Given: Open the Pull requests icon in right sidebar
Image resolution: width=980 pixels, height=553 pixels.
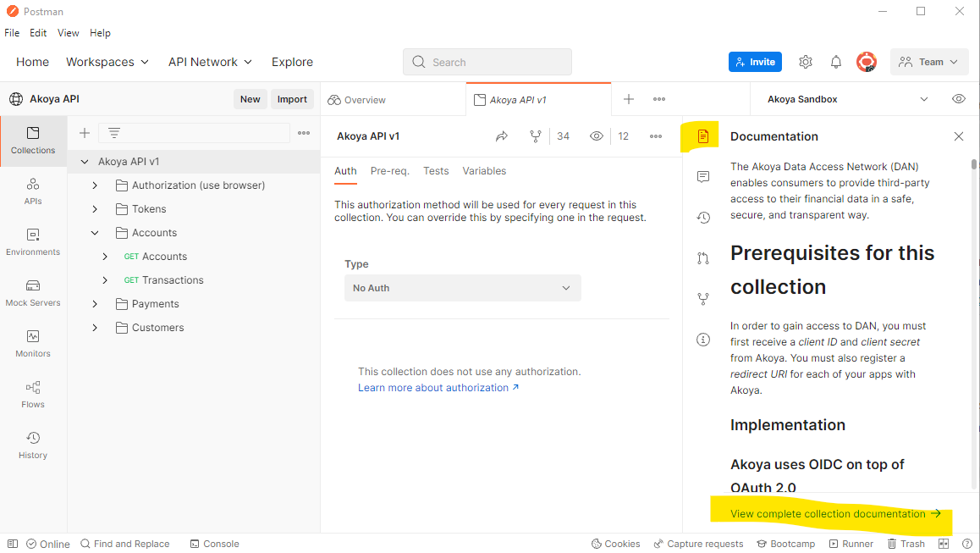Looking at the screenshot, I should pos(703,258).
